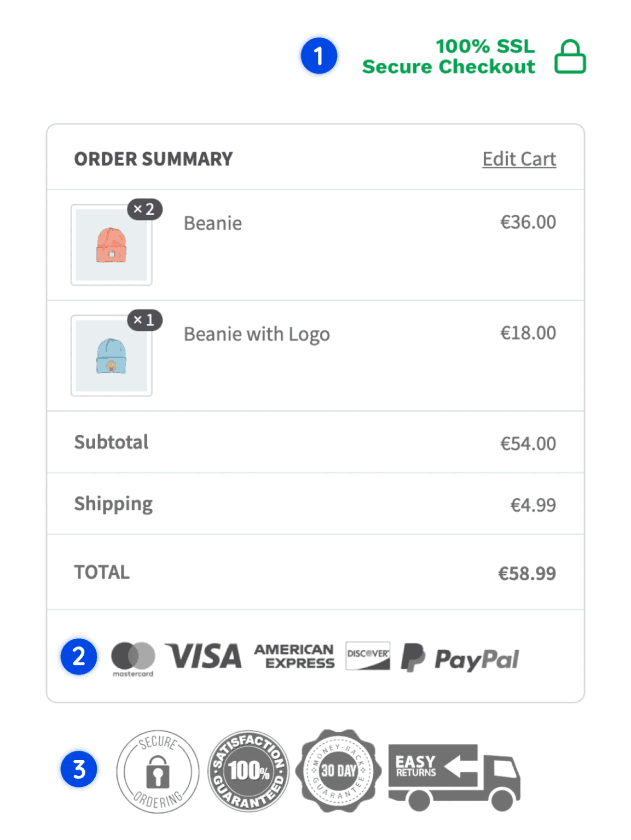Click the 100% Satisfaction Guaranteed seal

[248, 772]
